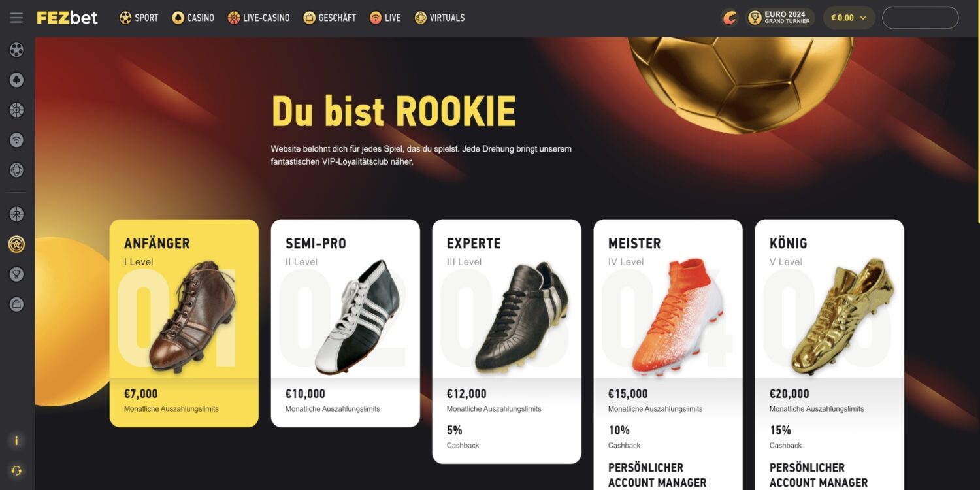Click the sidebar football sport icon
980x490 pixels.
16,50
